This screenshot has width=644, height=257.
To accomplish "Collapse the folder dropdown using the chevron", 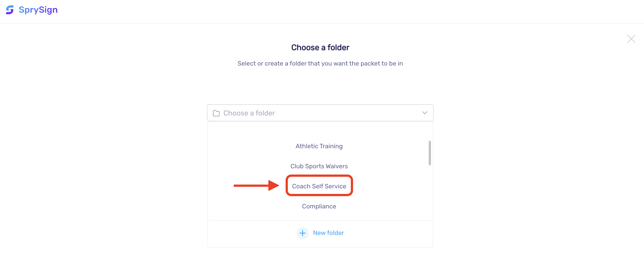I will 425,113.
